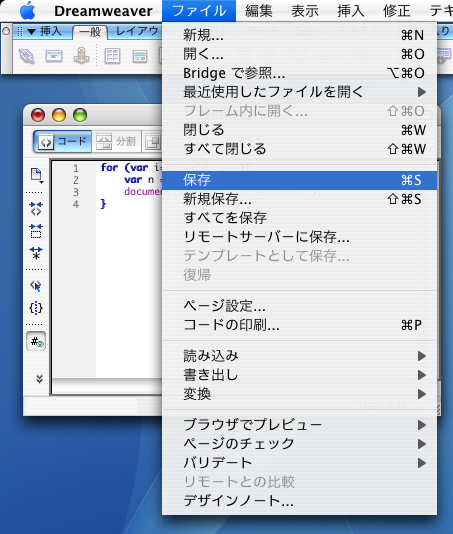Open the 表示 menu
Screen dimensions: 453x534
(x=304, y=11)
